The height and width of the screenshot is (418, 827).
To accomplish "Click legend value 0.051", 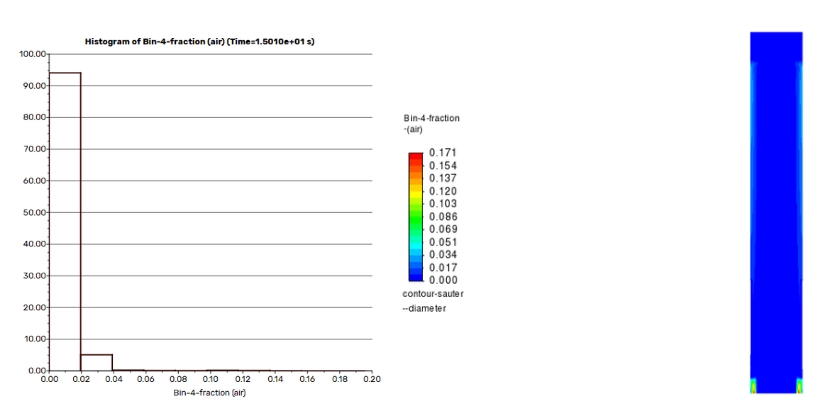I will tap(443, 242).
